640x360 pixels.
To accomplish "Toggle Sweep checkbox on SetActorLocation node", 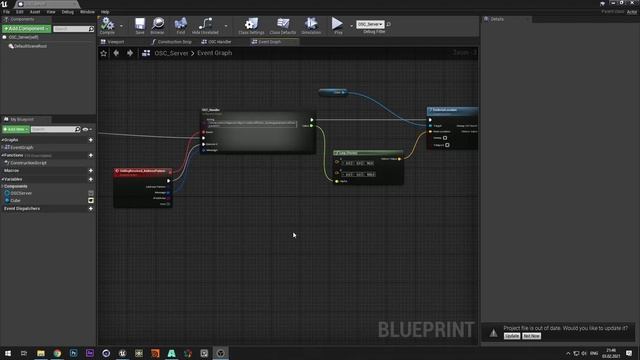I will coord(445,138).
